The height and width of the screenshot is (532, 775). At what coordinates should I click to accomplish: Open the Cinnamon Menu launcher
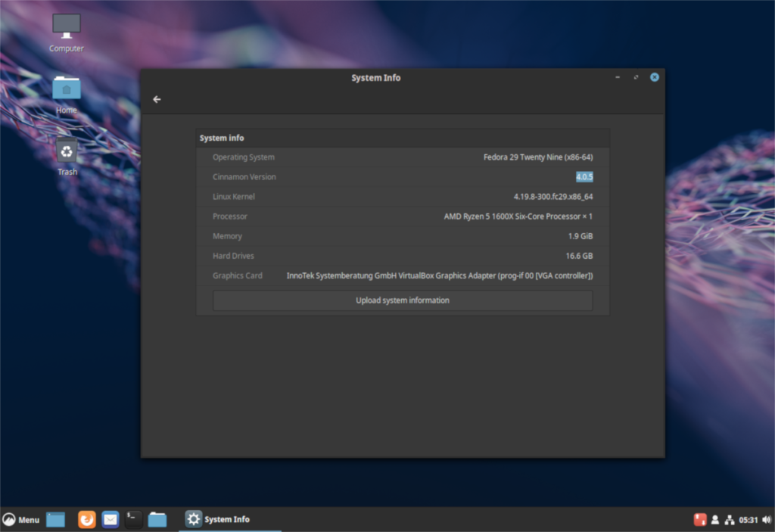pyautogui.click(x=23, y=519)
